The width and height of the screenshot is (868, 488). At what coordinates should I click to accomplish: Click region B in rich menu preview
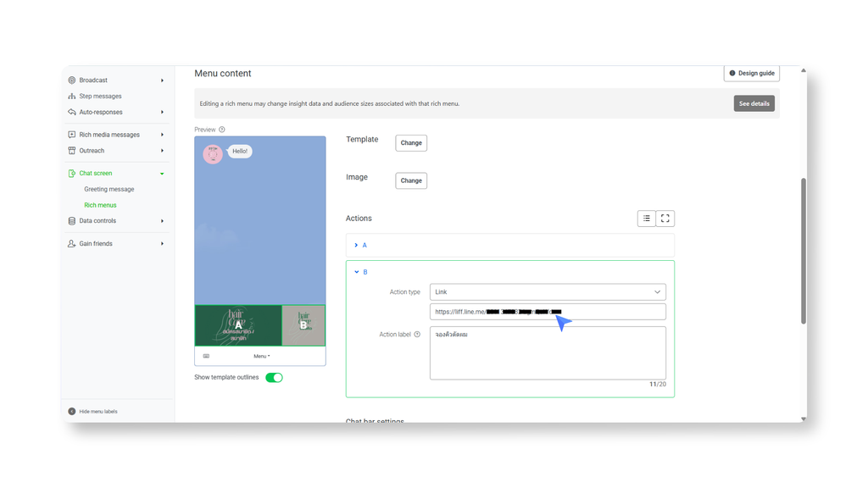(303, 325)
